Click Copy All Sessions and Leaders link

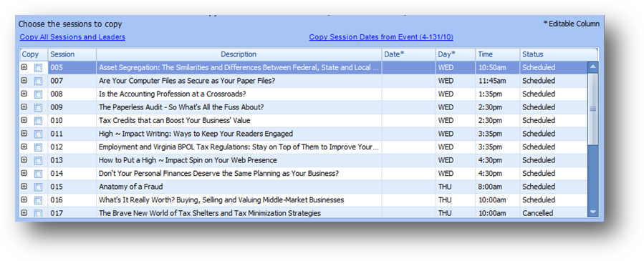[x=72, y=37]
